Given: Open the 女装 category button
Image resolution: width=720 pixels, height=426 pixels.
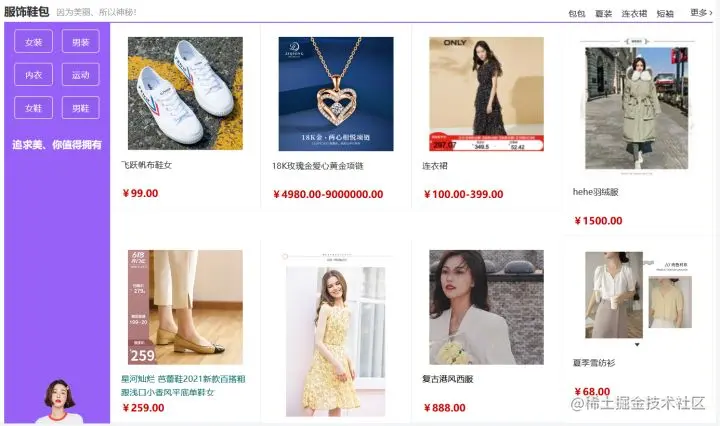Looking at the screenshot, I should (x=34, y=42).
